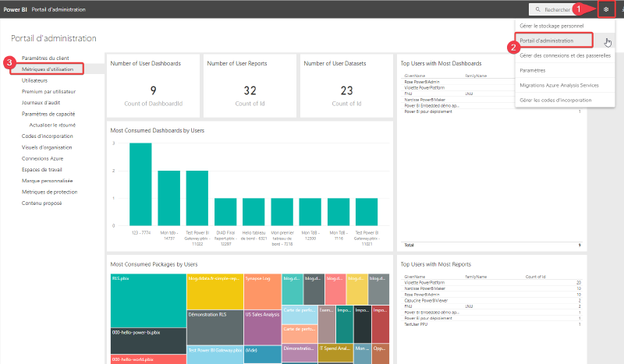Select the light blue 'Carte de perfo...' tile

pos(300,314)
